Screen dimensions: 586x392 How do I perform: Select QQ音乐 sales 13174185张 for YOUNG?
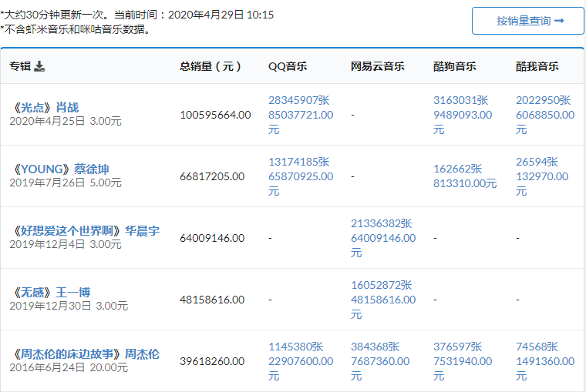[x=299, y=162]
